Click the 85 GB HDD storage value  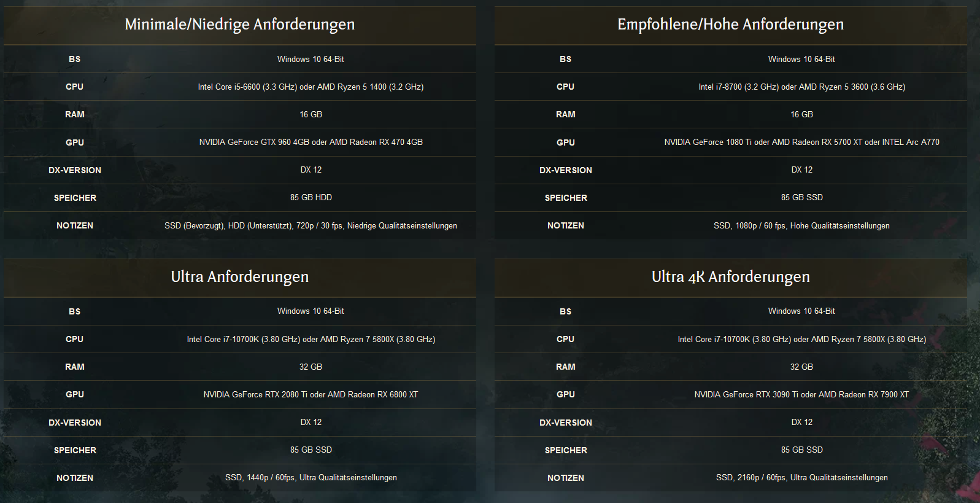[x=311, y=197]
